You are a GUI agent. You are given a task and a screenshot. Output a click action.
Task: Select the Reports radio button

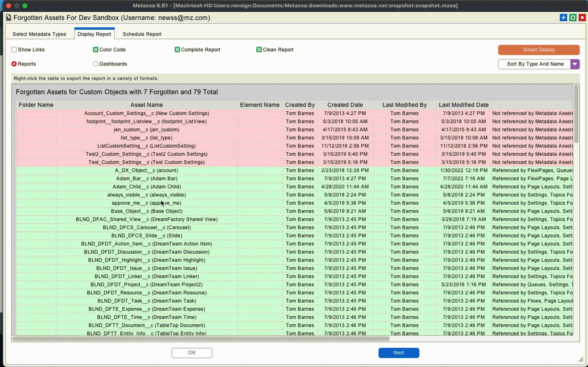[14, 64]
